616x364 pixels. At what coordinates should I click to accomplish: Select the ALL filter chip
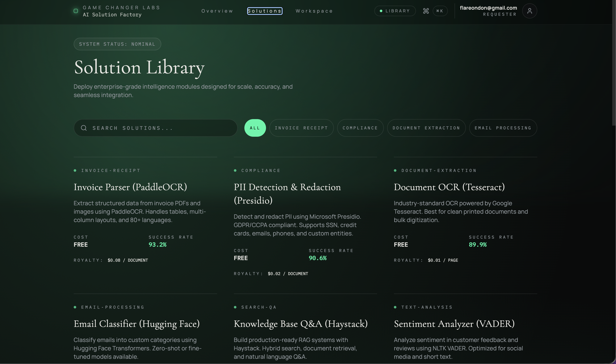[255, 128]
